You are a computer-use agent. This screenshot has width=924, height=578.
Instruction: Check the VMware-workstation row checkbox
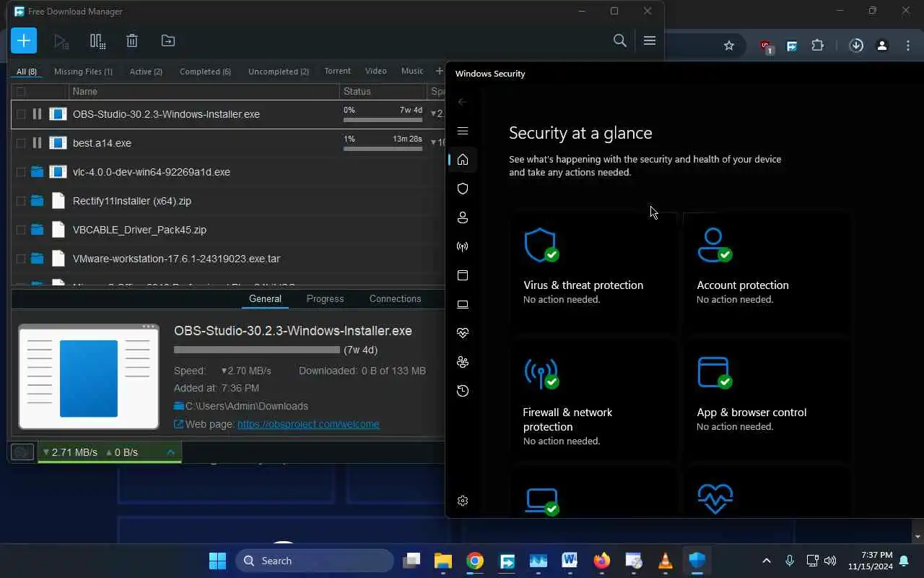coord(21,259)
